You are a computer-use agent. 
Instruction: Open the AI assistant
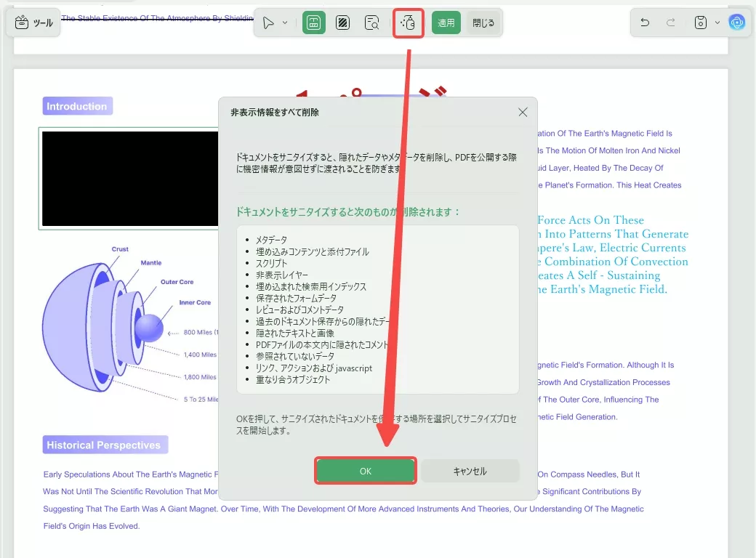point(737,23)
